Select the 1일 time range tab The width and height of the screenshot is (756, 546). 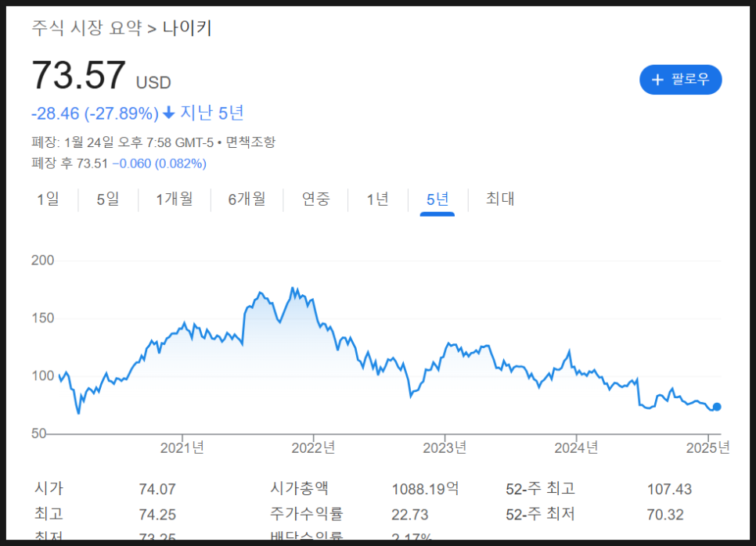(x=48, y=199)
